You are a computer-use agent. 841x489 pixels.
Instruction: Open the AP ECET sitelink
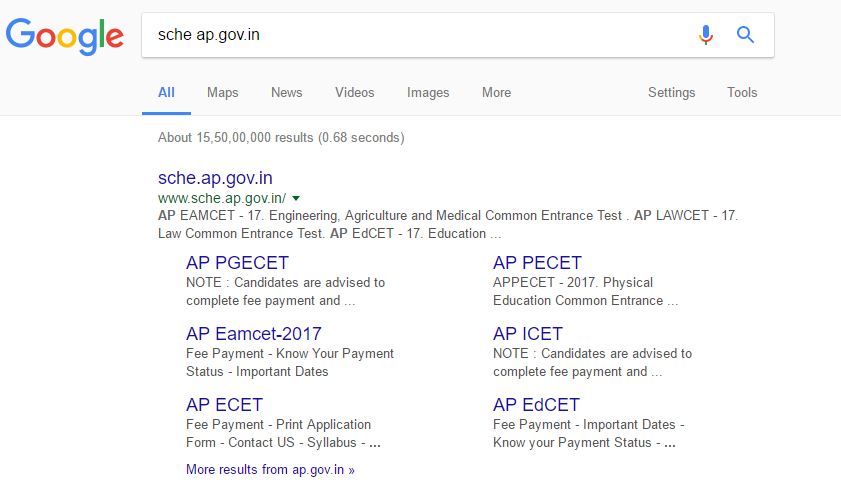point(224,405)
